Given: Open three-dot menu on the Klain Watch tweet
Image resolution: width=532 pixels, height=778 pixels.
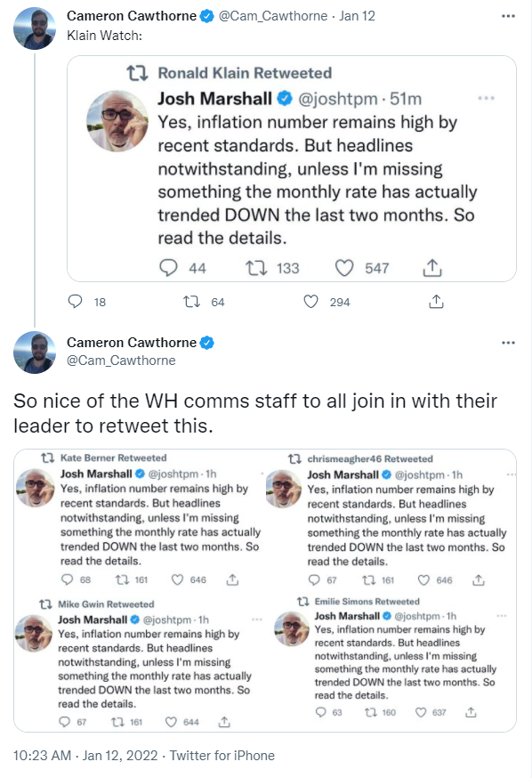Looking at the screenshot, I should pos(508,16).
